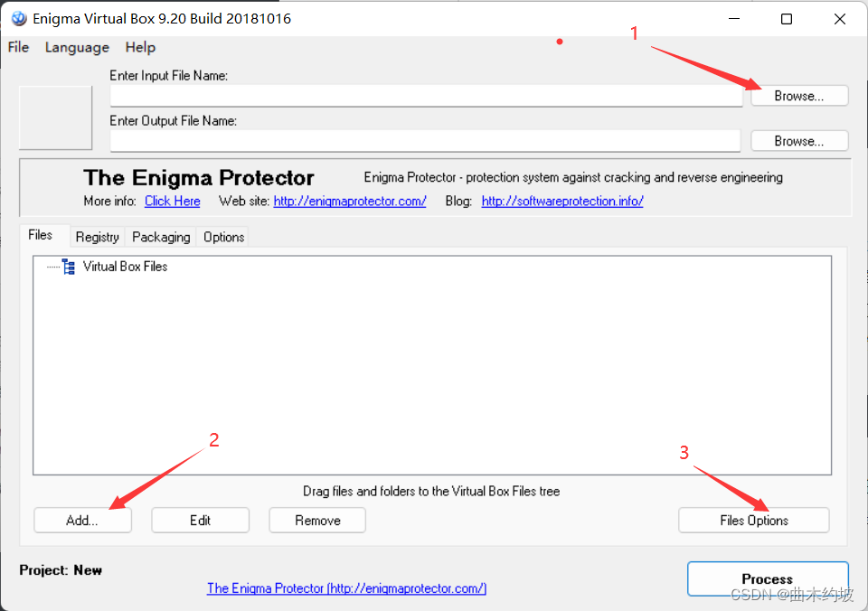Open Files Options
868x611 pixels.
754,521
